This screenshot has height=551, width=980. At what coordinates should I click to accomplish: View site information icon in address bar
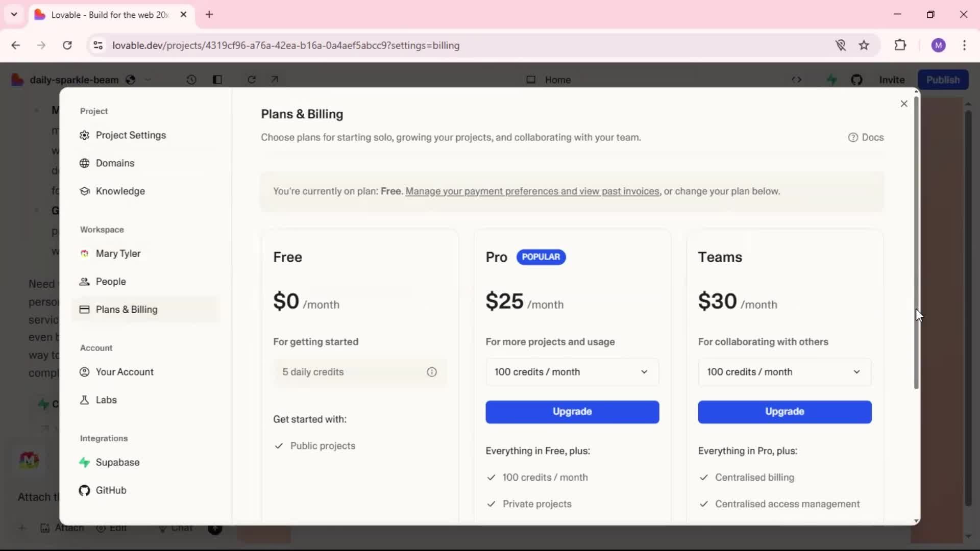point(98,45)
